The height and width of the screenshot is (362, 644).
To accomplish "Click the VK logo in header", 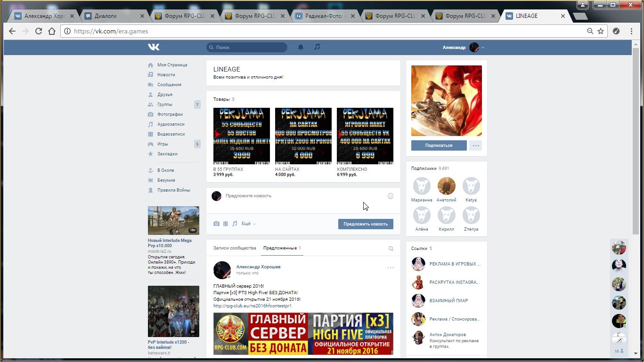I will tap(154, 47).
